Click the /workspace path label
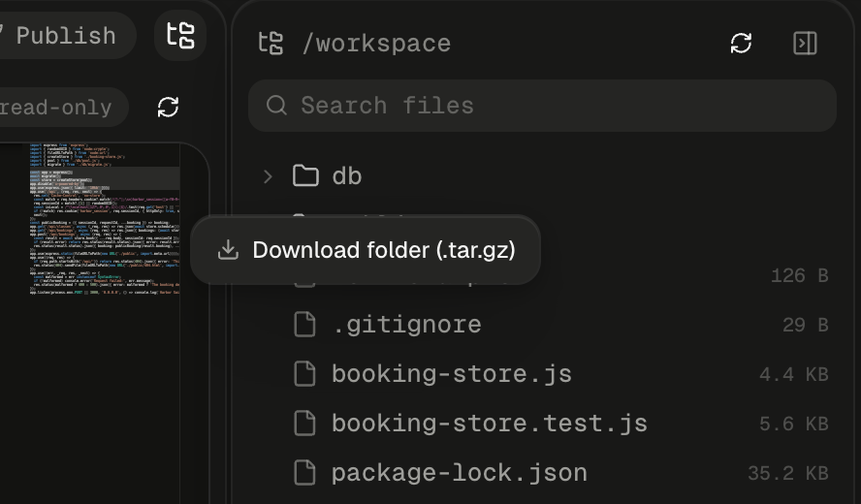Viewport: 861px width, 504px height. pos(376,44)
